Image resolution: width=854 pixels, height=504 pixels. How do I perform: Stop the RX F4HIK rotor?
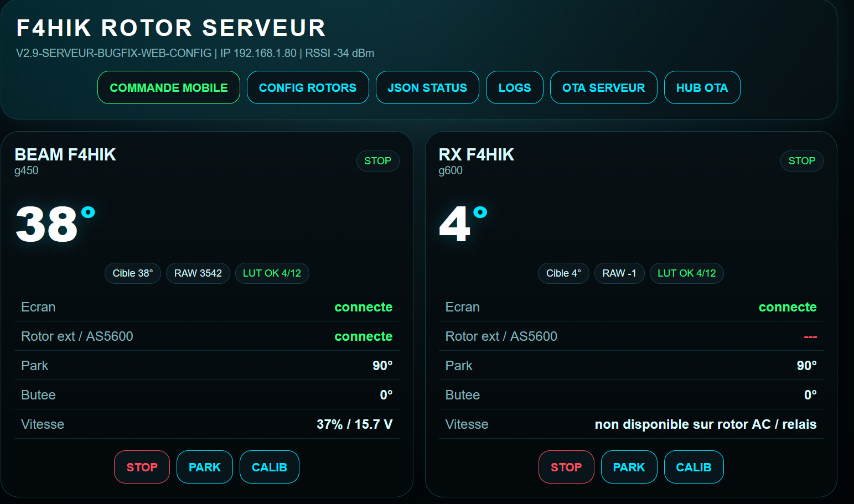click(x=566, y=467)
